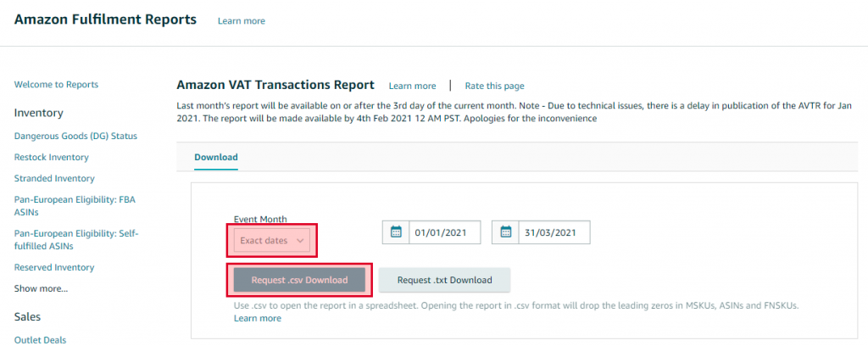
Task: Go to Welcome to Reports
Action: 56,85
